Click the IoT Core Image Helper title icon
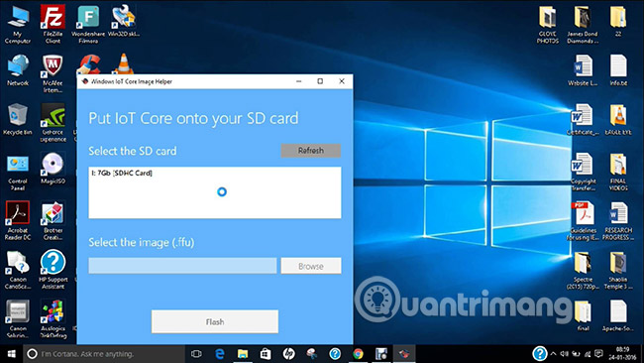This screenshot has height=363, width=644. click(x=85, y=81)
